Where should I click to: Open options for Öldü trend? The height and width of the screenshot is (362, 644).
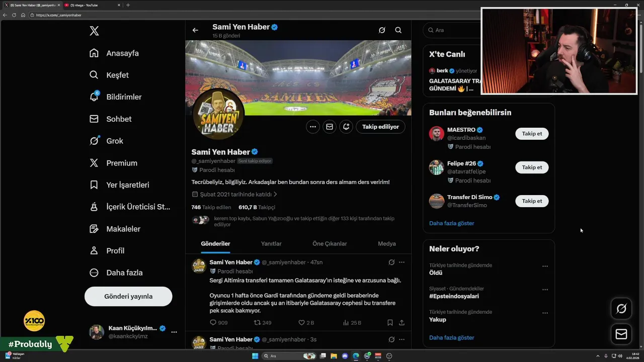(545, 266)
